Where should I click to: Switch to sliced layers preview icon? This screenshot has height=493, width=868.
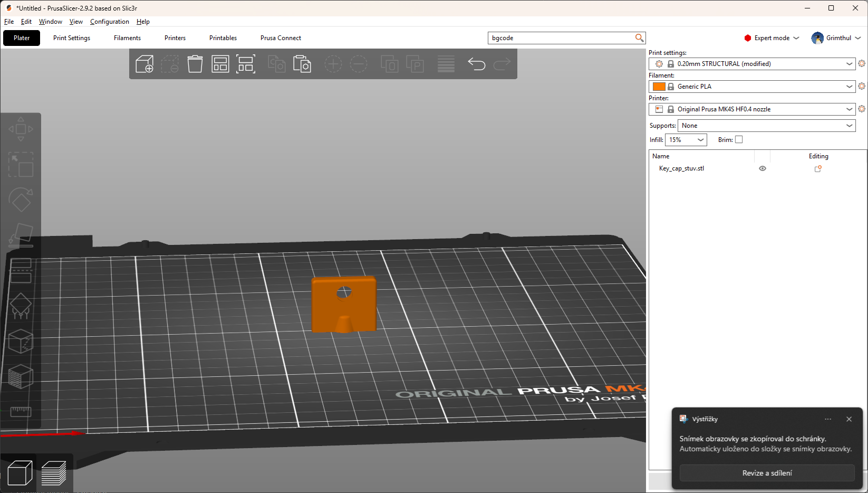54,472
